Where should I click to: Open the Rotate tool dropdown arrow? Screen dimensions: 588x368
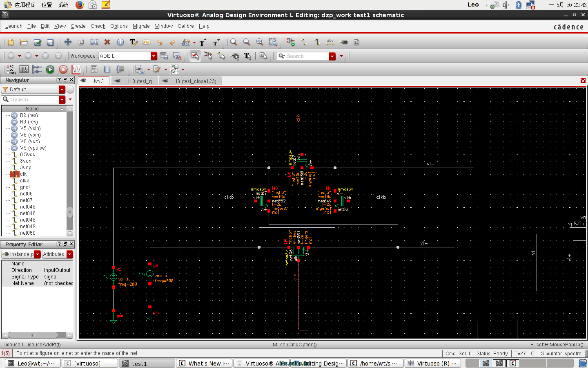click(194, 43)
